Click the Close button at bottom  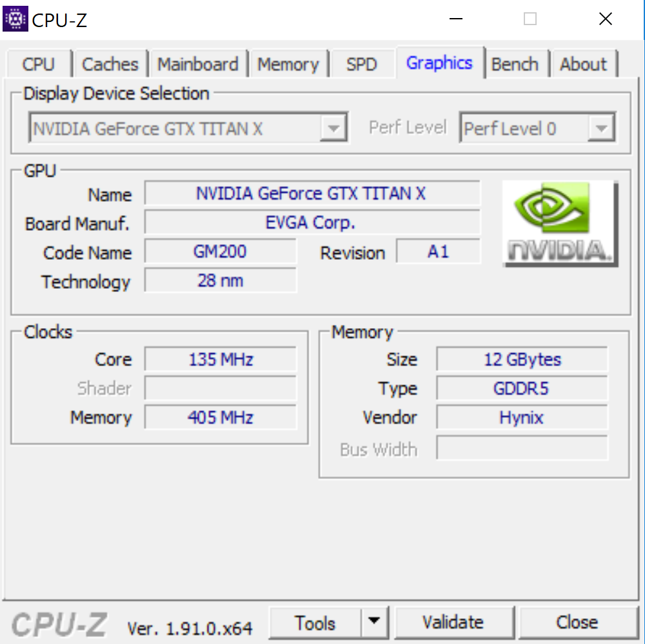[577, 623]
